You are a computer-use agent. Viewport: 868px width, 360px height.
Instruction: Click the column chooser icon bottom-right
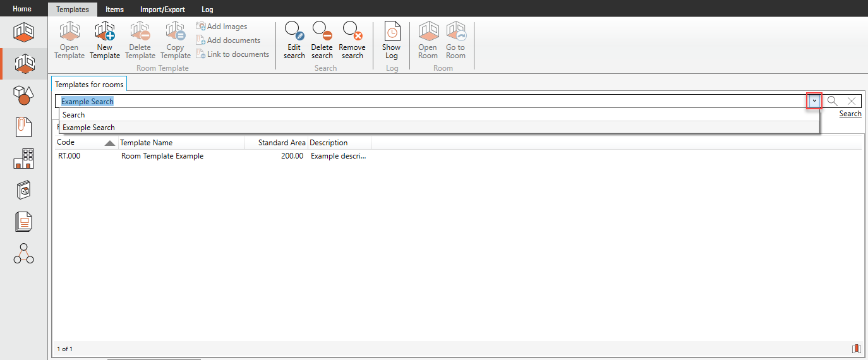pyautogui.click(x=856, y=349)
